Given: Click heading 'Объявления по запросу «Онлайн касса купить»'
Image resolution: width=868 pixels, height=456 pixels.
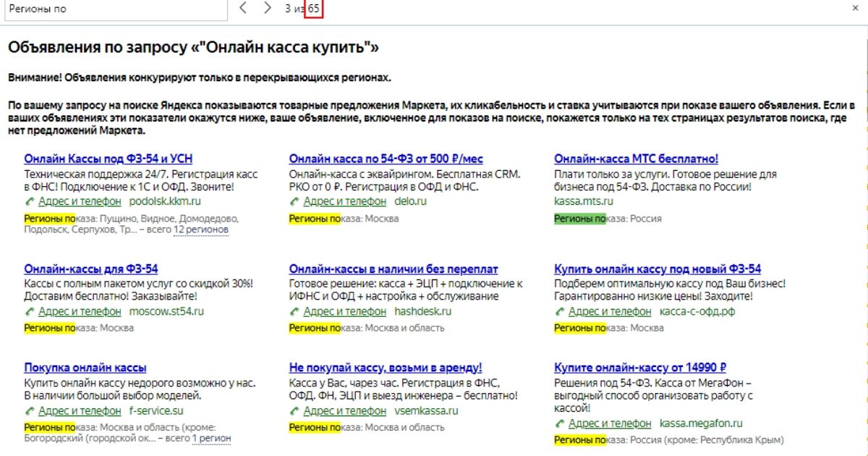Looking at the screenshot, I should pyautogui.click(x=193, y=48).
